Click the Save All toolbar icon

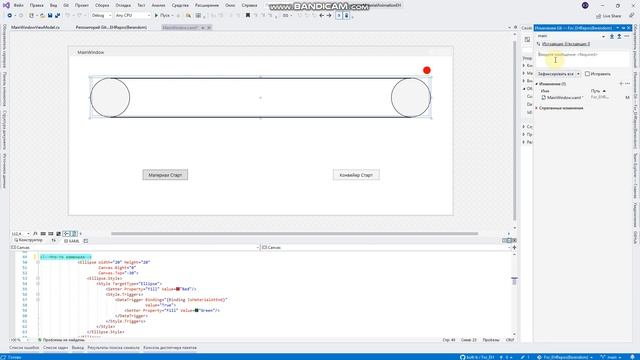(x=57, y=16)
